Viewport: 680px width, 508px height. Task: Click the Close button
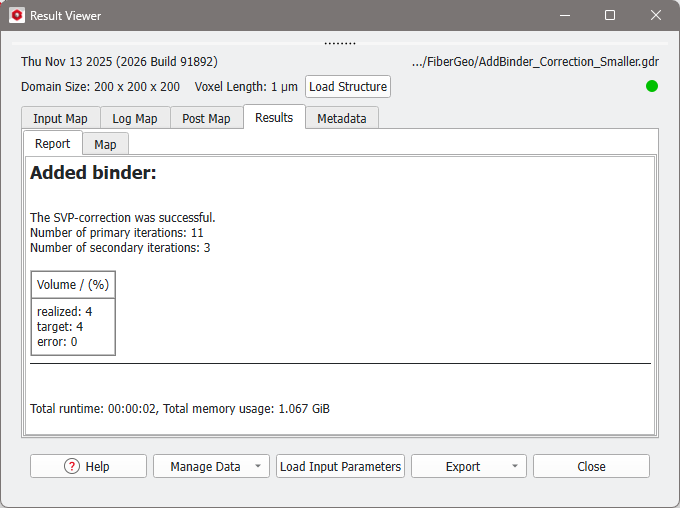[x=592, y=466]
